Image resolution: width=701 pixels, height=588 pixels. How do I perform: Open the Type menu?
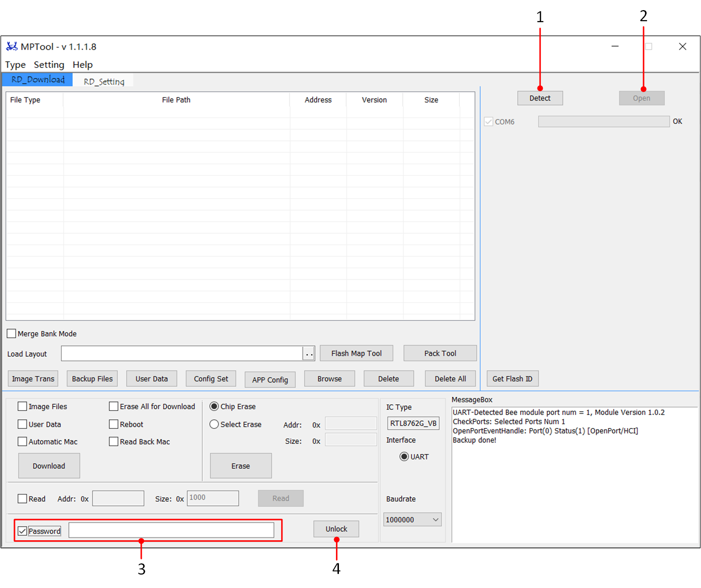click(15, 65)
